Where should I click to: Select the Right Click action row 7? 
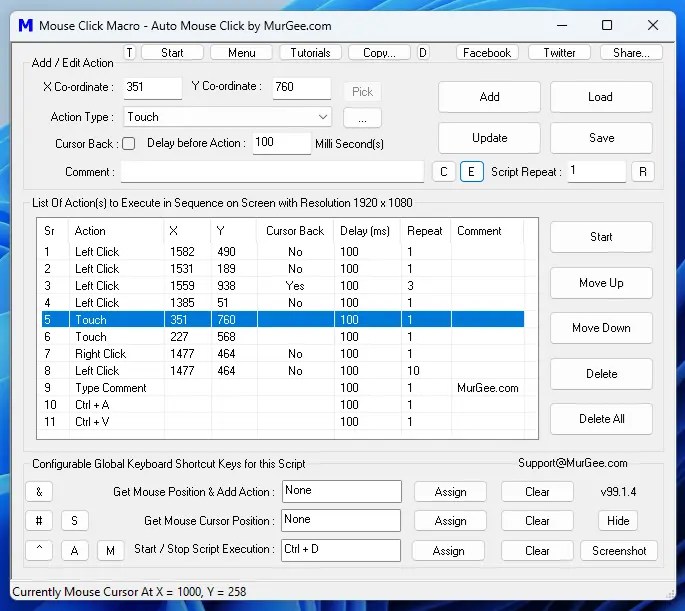point(283,354)
